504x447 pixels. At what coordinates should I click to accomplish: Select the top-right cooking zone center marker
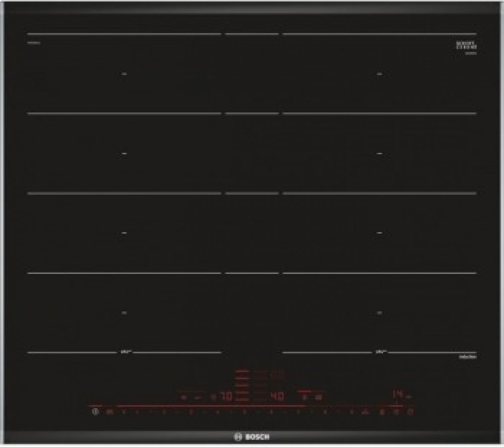[x=380, y=74]
